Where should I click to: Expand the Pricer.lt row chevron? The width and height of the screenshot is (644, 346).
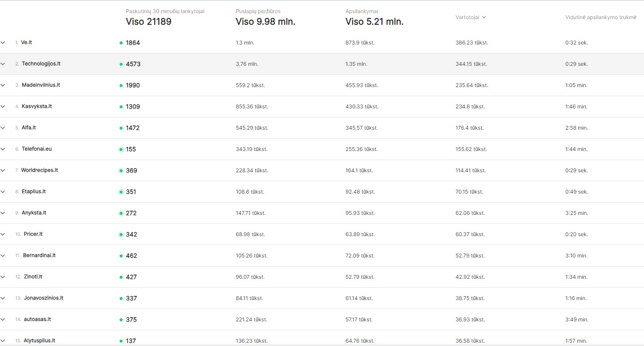(3, 234)
